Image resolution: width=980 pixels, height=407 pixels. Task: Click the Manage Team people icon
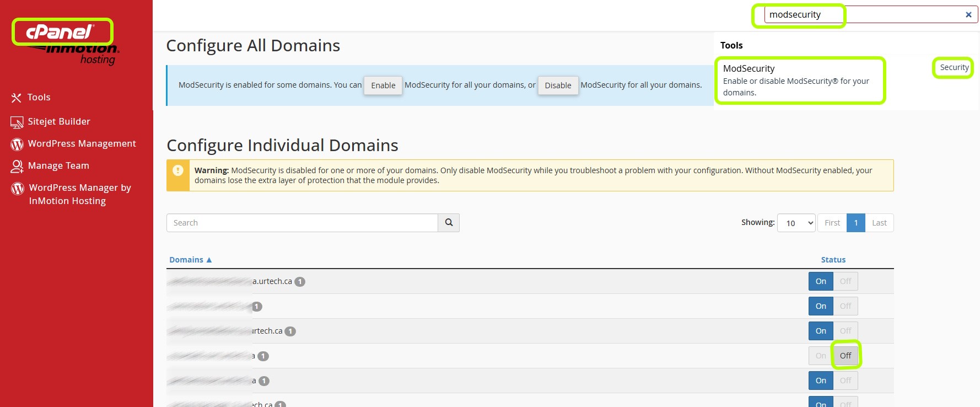[x=17, y=166]
